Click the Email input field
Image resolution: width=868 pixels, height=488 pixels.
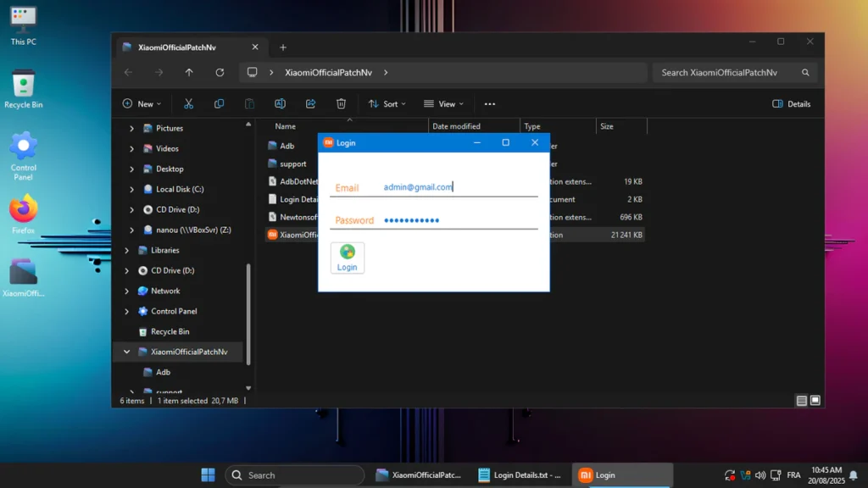458,187
